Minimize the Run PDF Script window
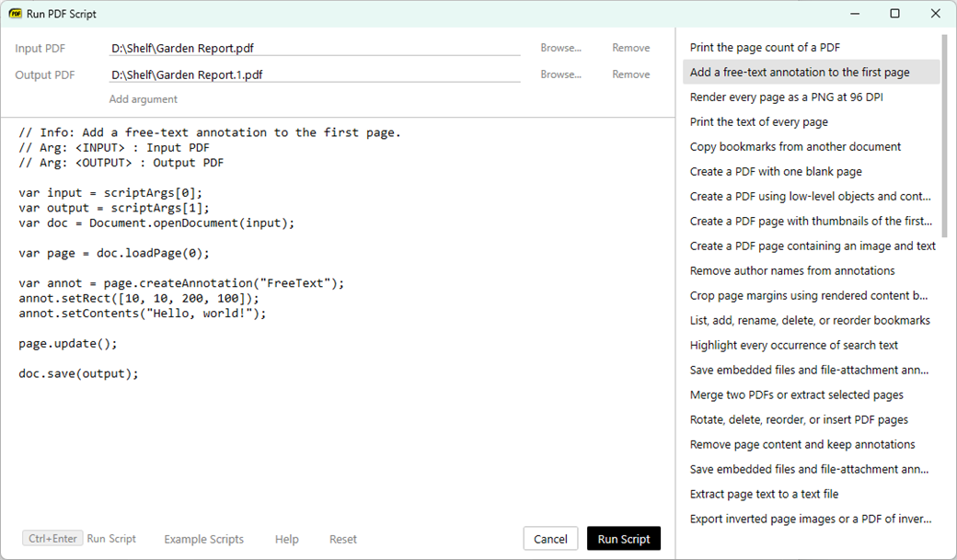Image resolution: width=957 pixels, height=560 pixels. point(855,14)
